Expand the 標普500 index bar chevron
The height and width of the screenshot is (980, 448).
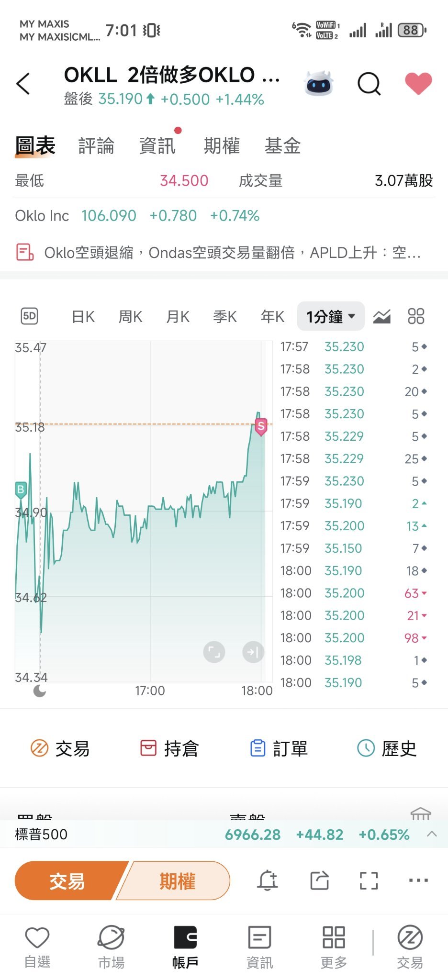point(432,834)
